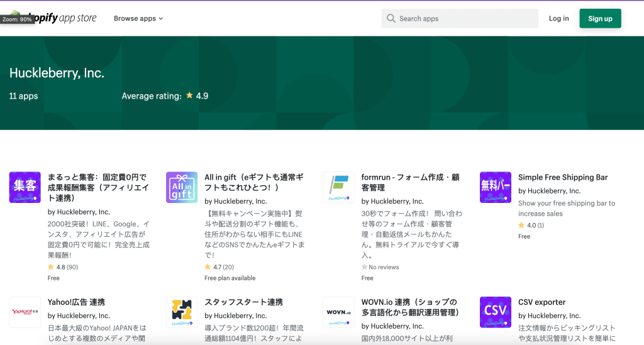Open the まるっと集客 app title link
This screenshot has width=644, height=345.
point(98,187)
